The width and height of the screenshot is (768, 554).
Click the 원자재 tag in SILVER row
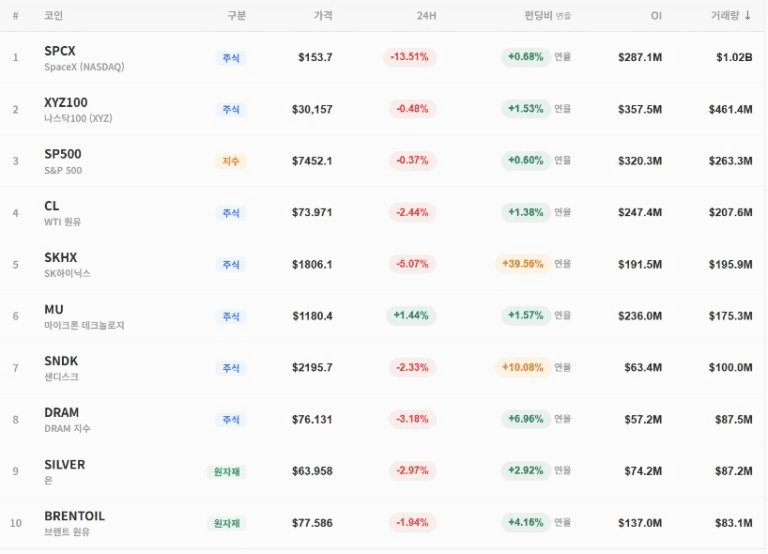(226, 472)
